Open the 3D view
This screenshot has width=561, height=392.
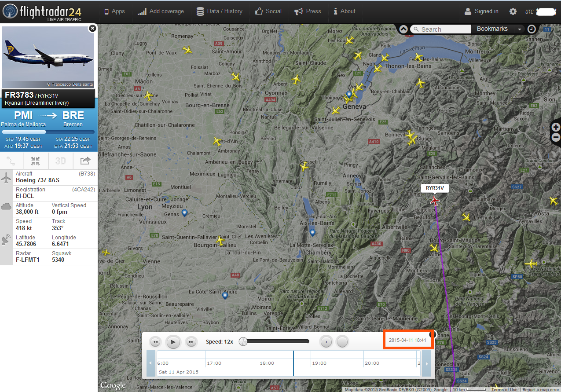click(60, 161)
